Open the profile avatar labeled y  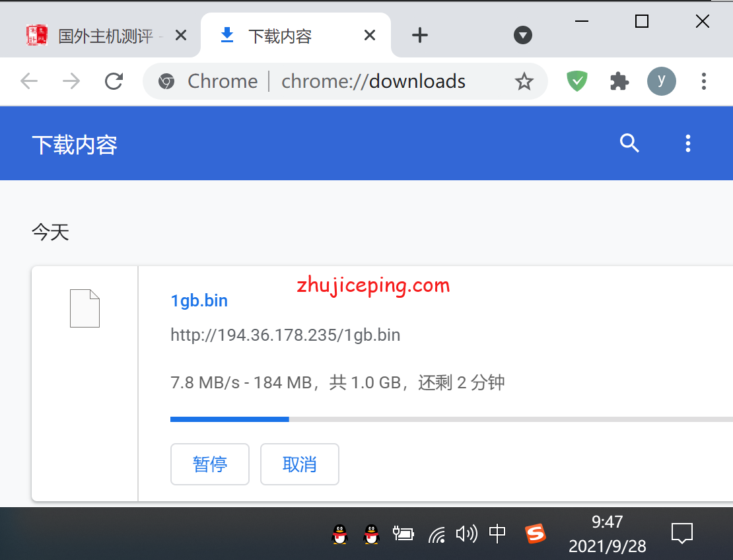pos(661,81)
